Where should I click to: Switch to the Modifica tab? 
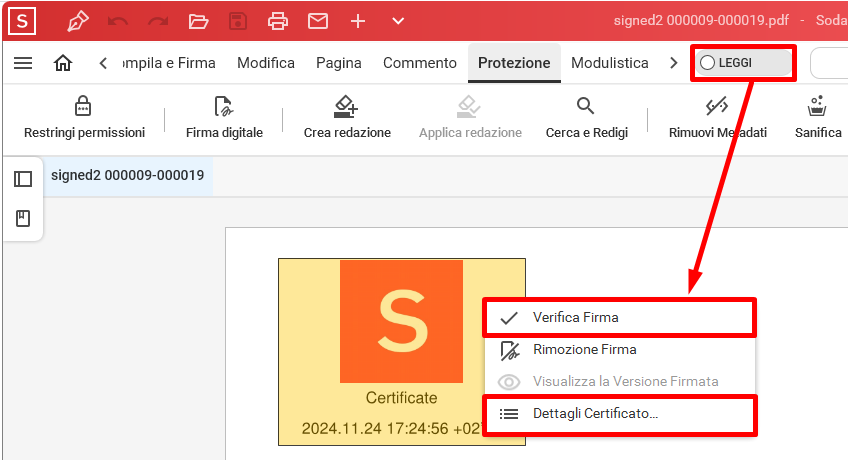[x=266, y=63]
